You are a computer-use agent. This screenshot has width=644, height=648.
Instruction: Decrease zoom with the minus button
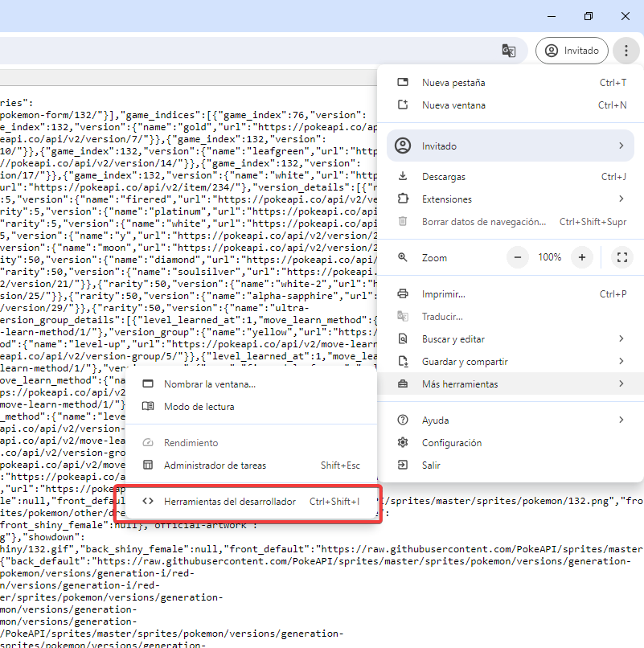pos(517,257)
